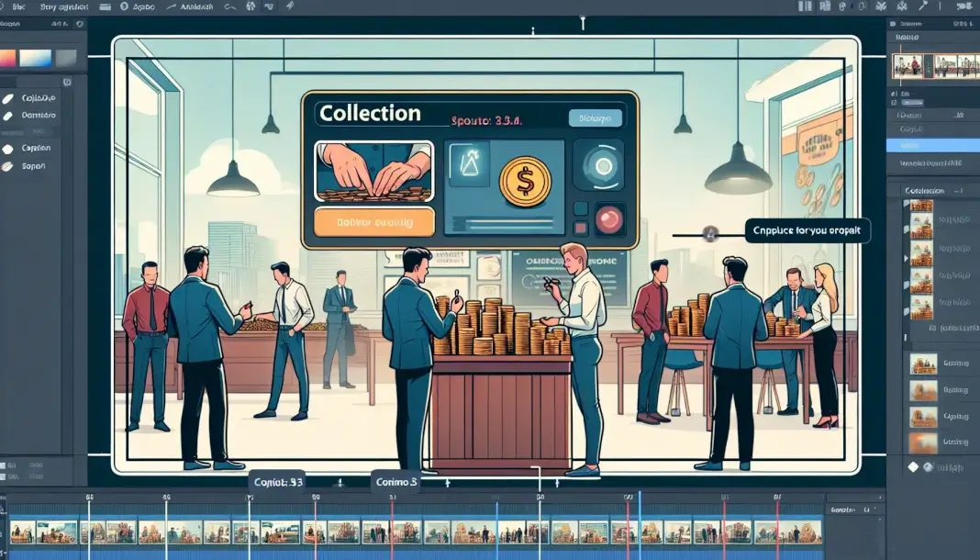Open the first menu in the top menu bar

[17, 6]
